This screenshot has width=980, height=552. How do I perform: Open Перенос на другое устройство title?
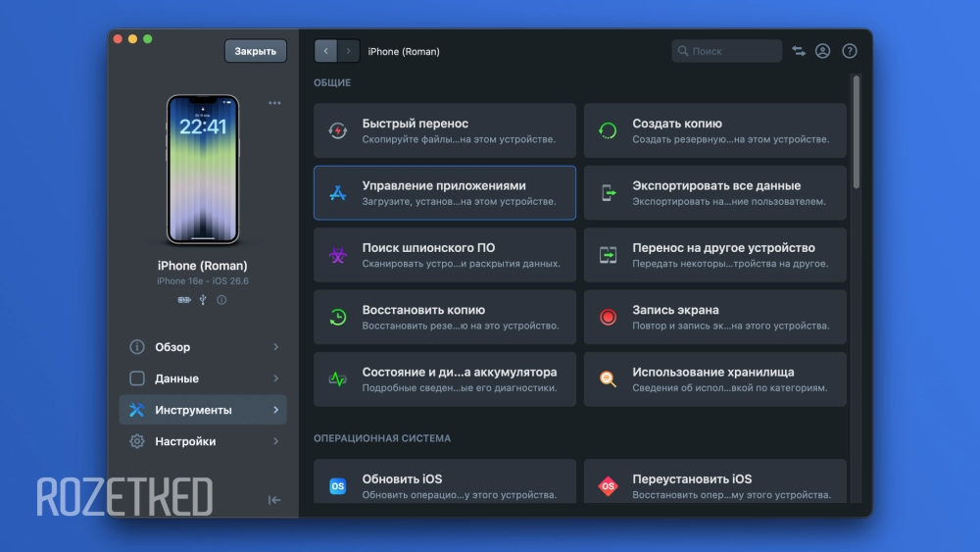723,248
